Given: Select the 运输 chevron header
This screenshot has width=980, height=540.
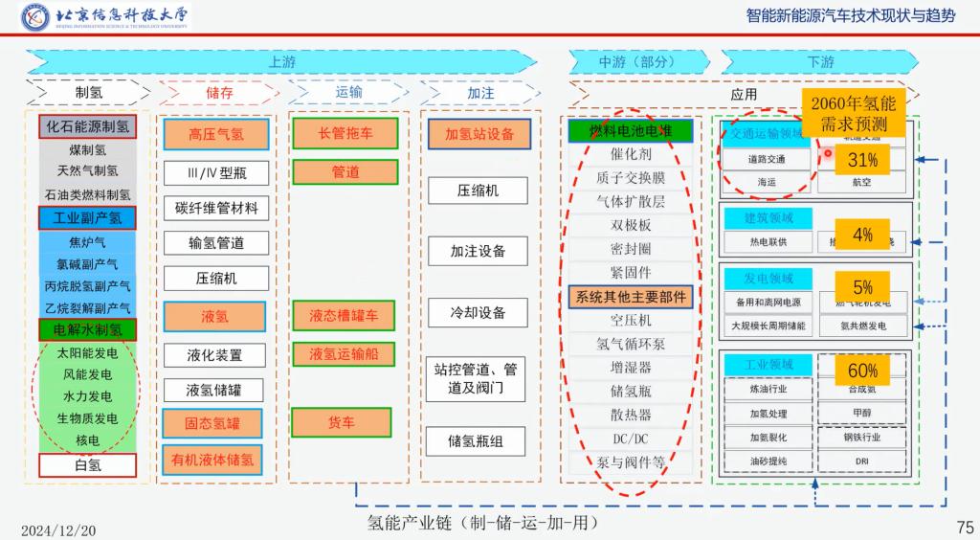Looking at the screenshot, I should (349, 94).
